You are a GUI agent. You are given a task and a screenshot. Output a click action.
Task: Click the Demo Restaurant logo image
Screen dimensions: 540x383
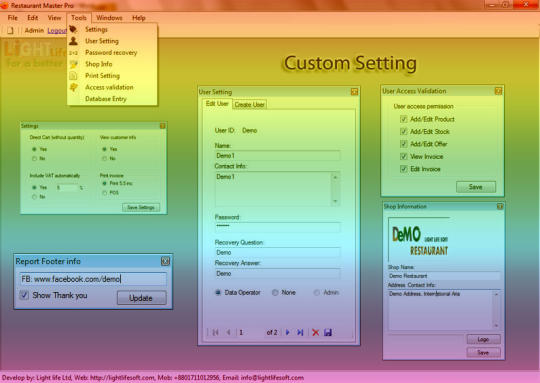pos(419,240)
